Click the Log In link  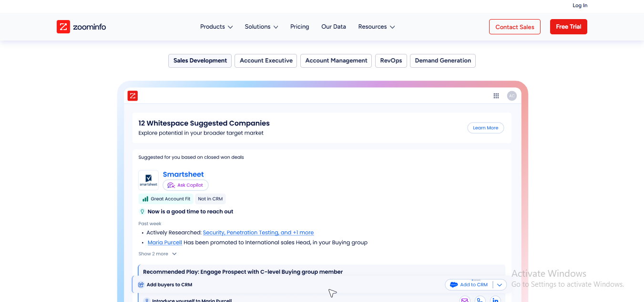(580, 5)
